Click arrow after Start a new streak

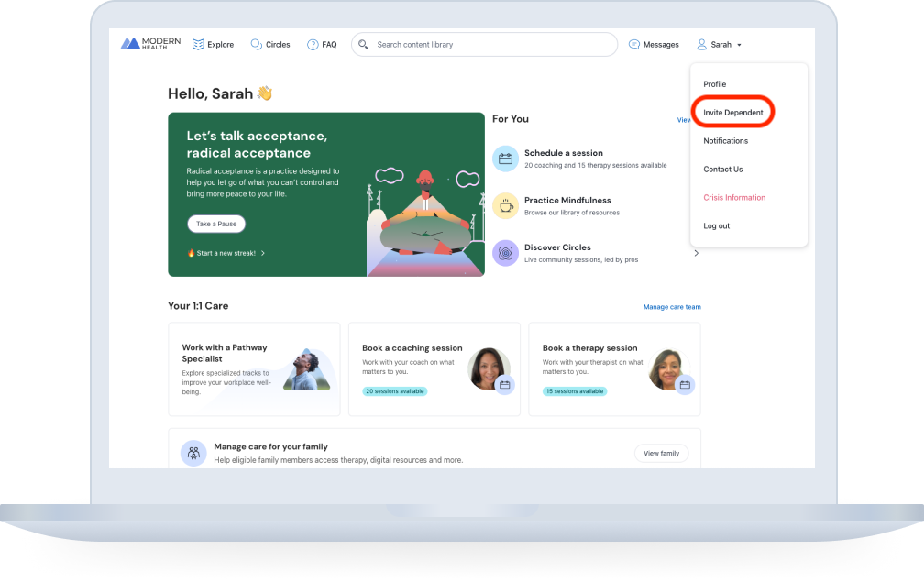tap(263, 253)
